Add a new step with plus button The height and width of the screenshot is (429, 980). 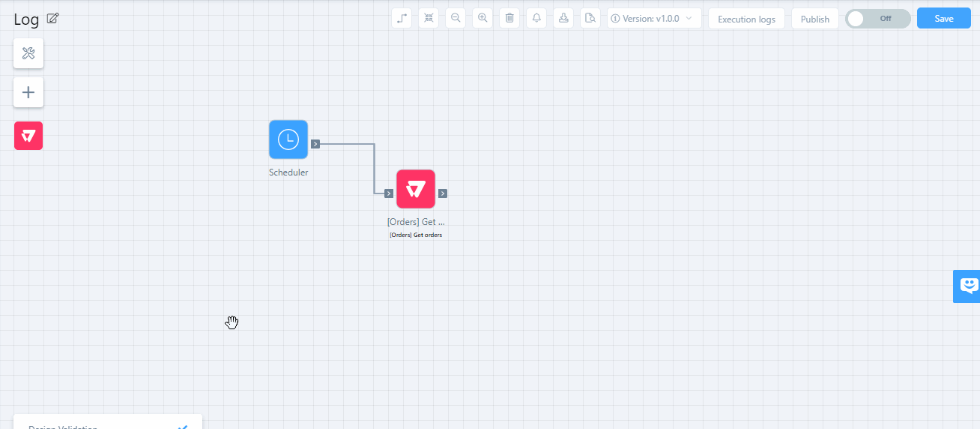28,92
